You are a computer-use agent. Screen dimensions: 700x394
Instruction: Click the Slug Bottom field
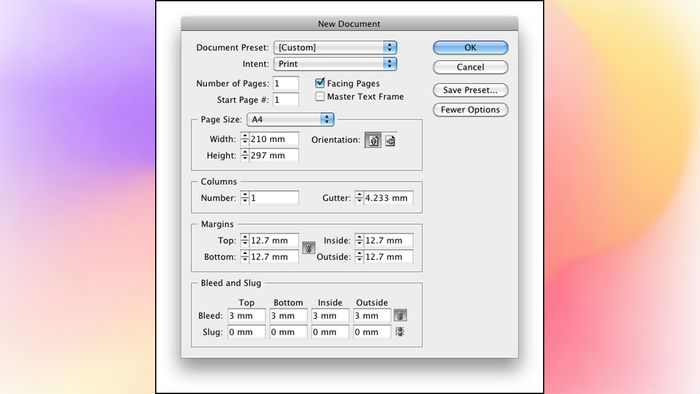[x=288, y=332]
